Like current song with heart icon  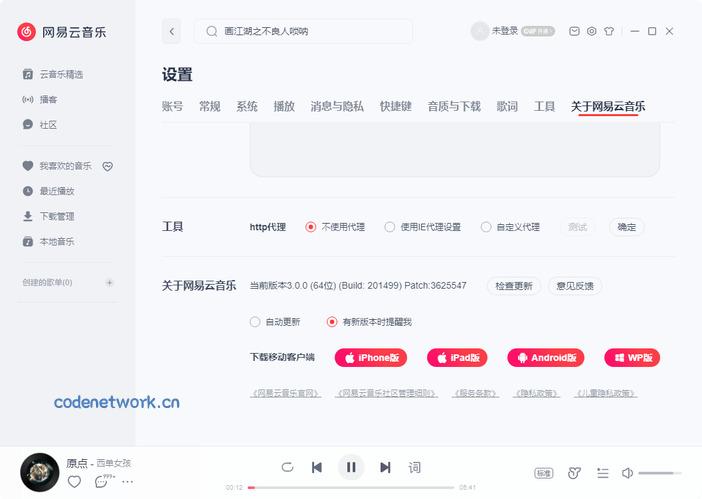(74, 482)
